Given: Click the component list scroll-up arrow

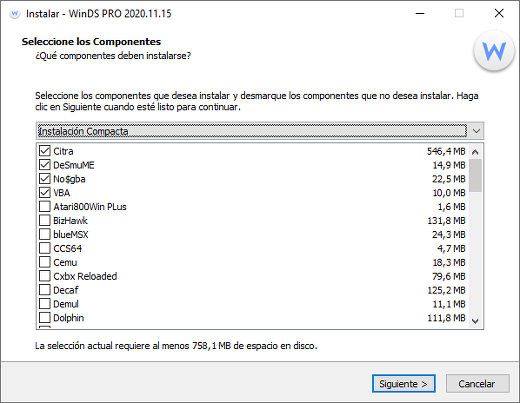Looking at the screenshot, I should click(475, 152).
